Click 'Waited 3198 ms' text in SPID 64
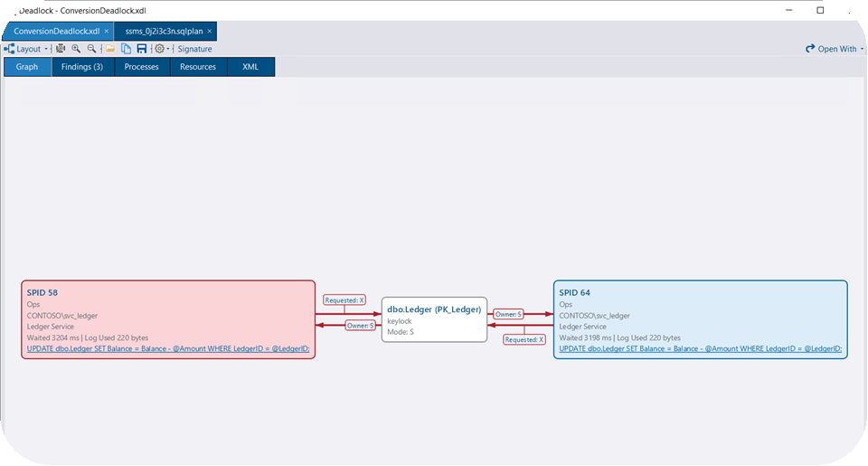 [585, 338]
